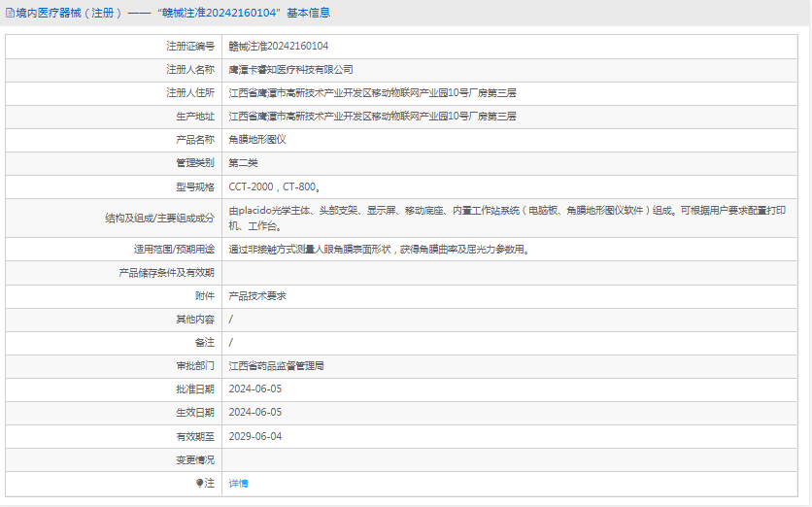
Task: Click the 生产地址 address value
Action: click(373, 116)
